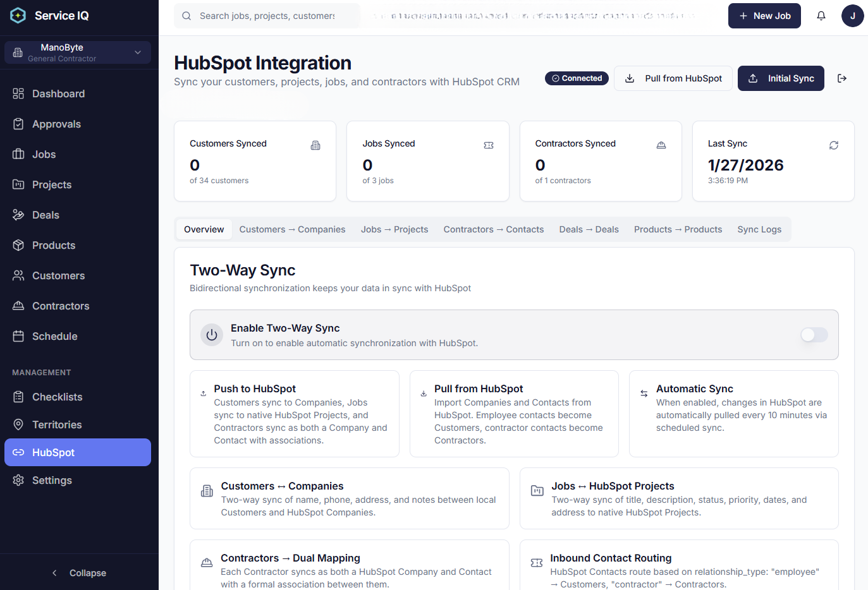Focus the search jobs, projects, customers field
Screen dimensions: 868x590
click(x=267, y=16)
